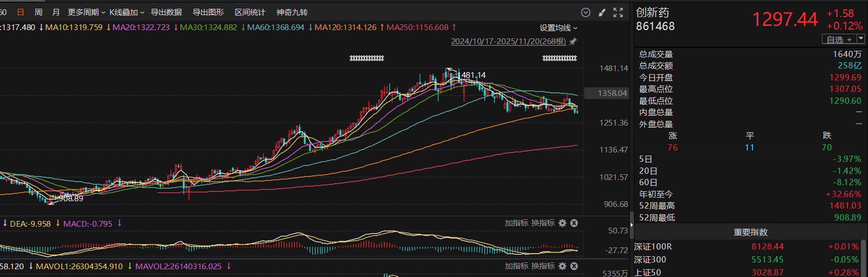The image size is (868, 277).
Task: Click the 总成交额 value 258亿
Action: coord(850,66)
